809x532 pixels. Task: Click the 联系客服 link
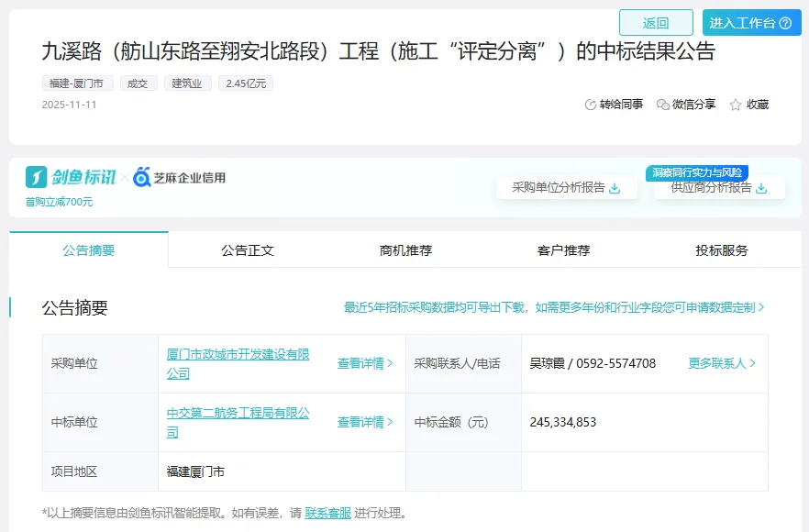[327, 513]
